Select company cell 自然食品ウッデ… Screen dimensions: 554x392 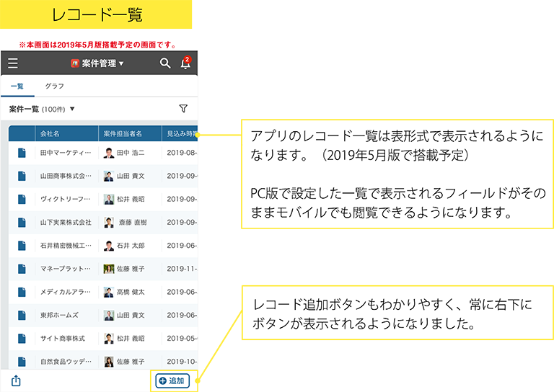[x=67, y=360]
